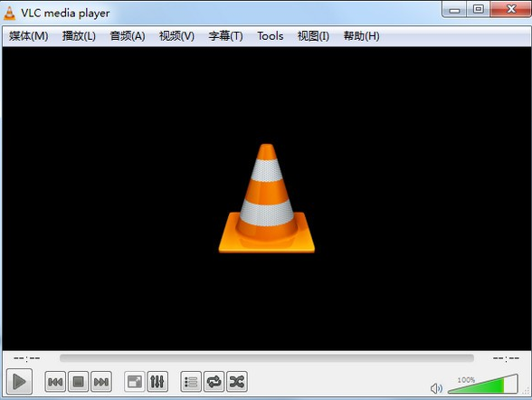Image resolution: width=532 pixels, height=400 pixels.
Task: Toggle loop repeat mode
Action: (214, 382)
